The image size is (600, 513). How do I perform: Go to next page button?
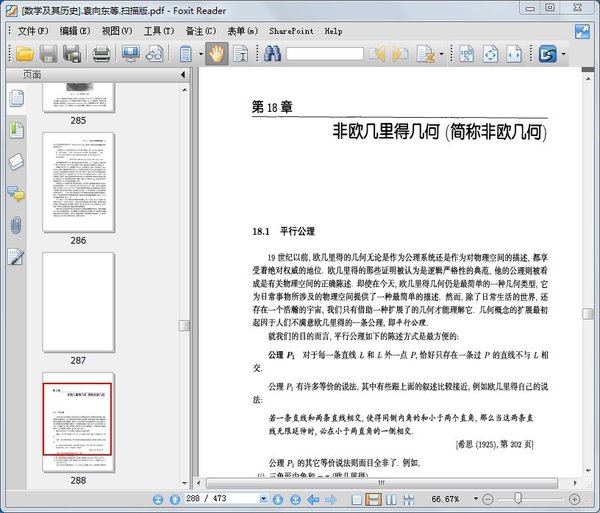coord(278,499)
